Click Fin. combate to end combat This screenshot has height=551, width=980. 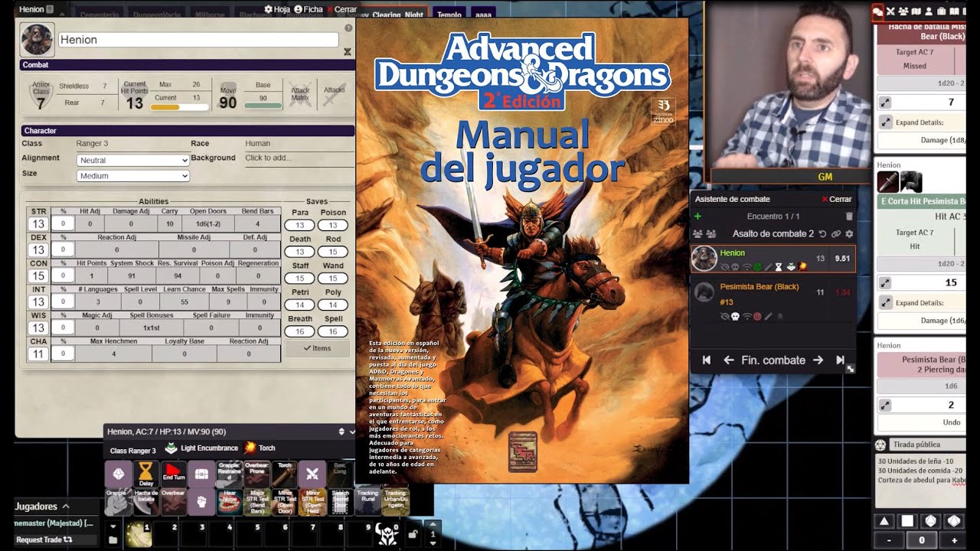click(x=773, y=360)
